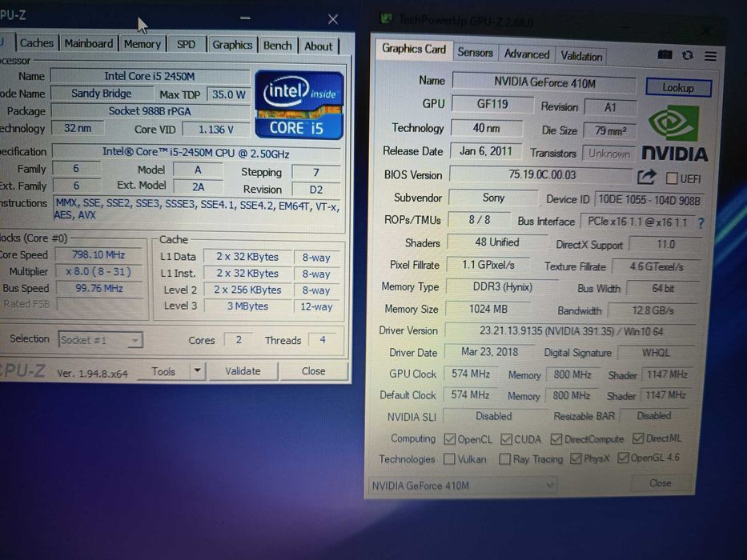Click the Multiplier value x 8.0
This screenshot has width=747, height=560.
(98, 271)
